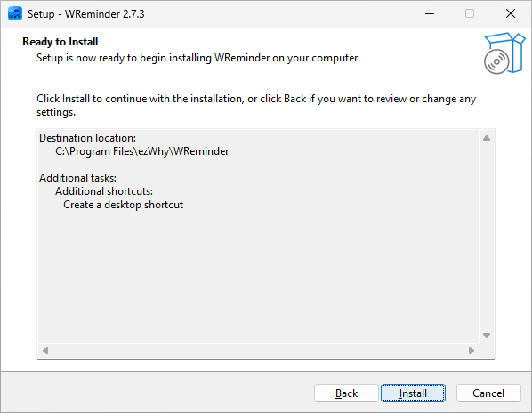Click the scroll right arrow in summary box
532x413 pixels.
tap(472, 351)
